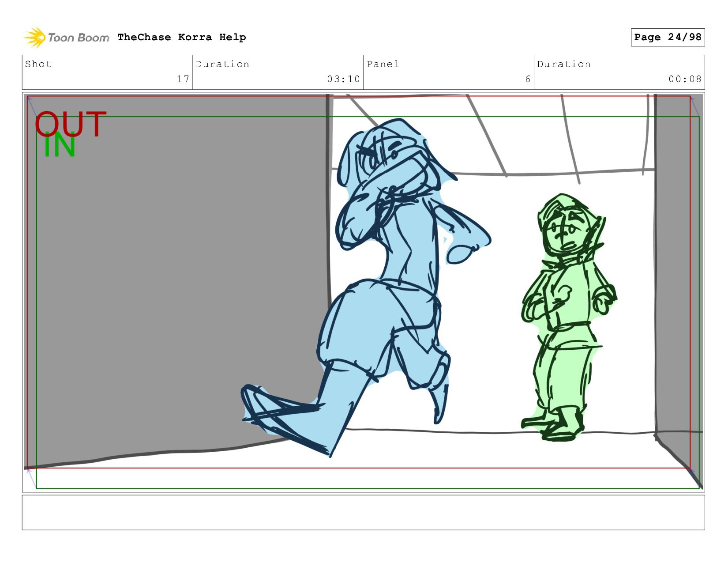The height and width of the screenshot is (563, 728).
Task: Click the shot number '17'
Action: 183,79
